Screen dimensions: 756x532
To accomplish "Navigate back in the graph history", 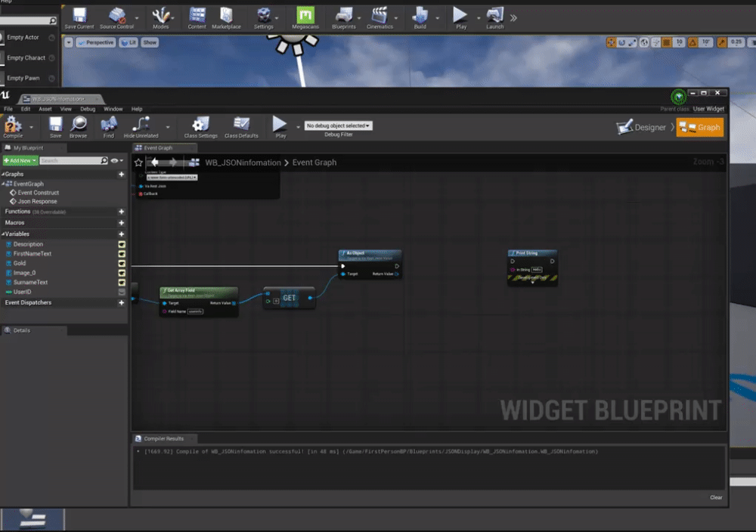I will [x=155, y=162].
